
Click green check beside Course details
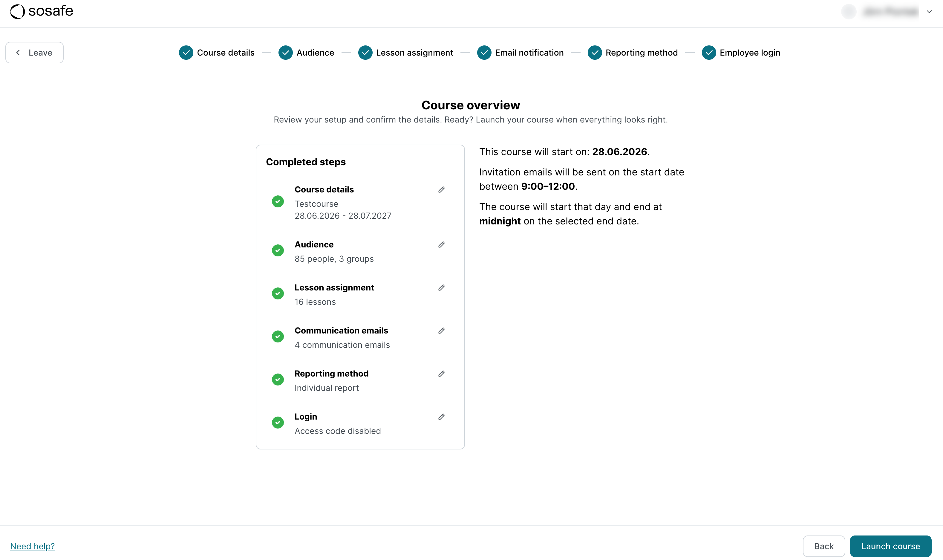[x=278, y=201]
